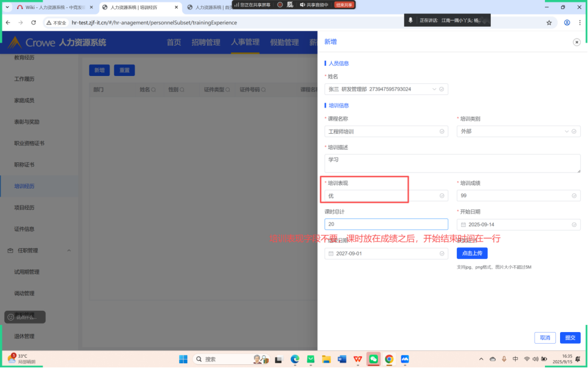
Task: Open the tab search dropdown arrow
Action: click(7, 7)
